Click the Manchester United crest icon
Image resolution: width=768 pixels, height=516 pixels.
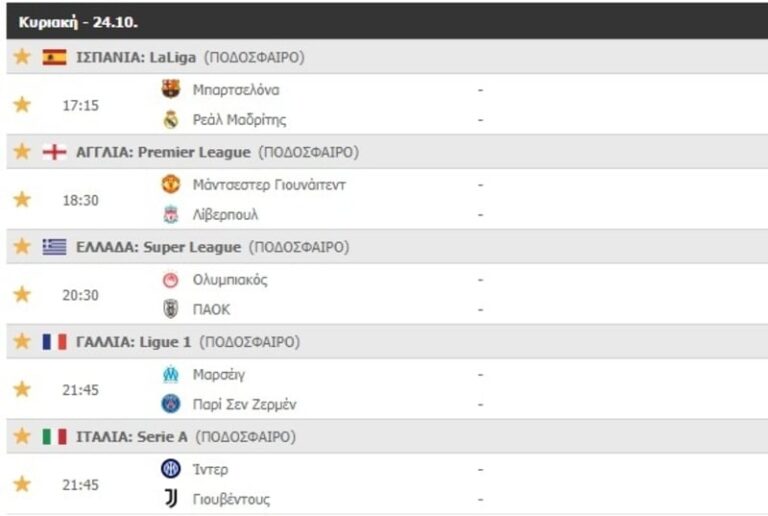171,184
